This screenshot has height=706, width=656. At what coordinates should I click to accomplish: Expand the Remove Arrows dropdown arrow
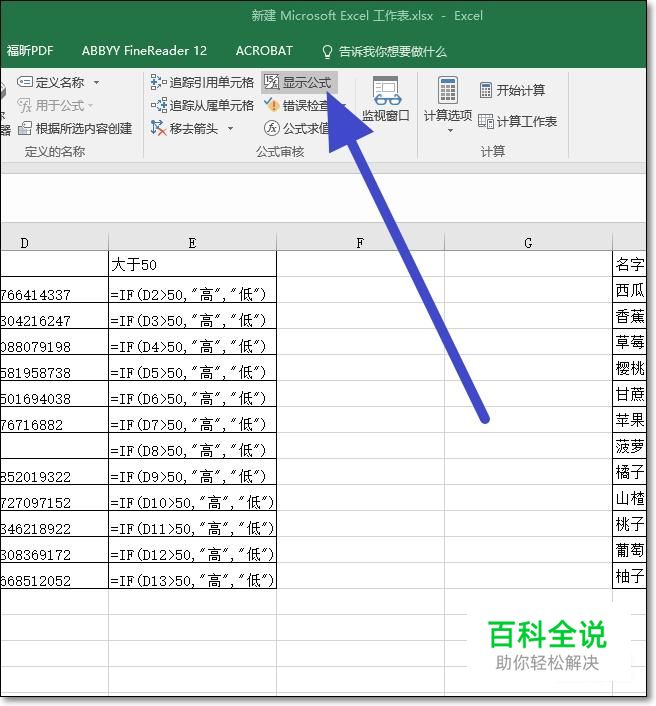pyautogui.click(x=231, y=129)
